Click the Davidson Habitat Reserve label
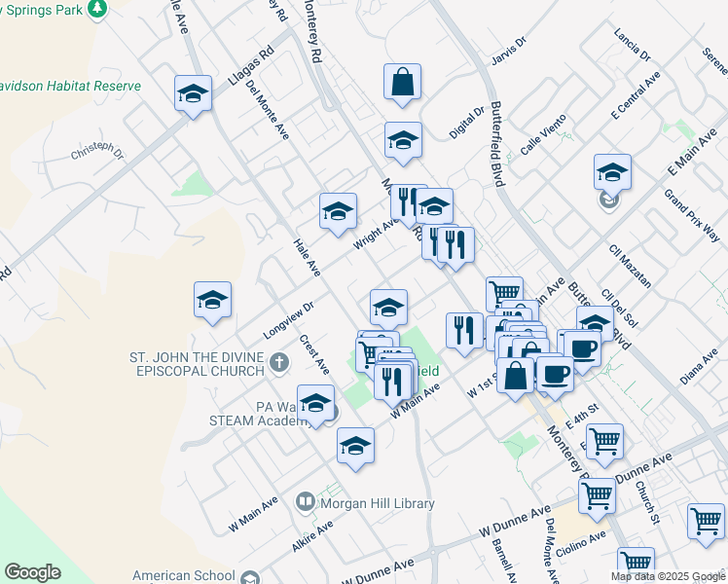 [71, 86]
